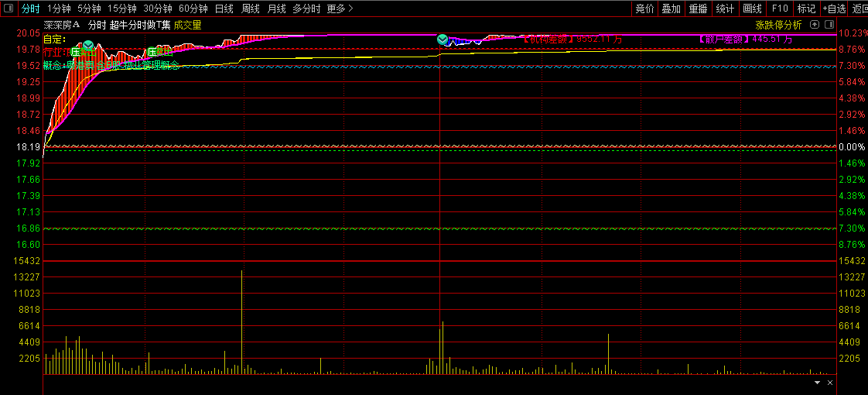Select the 5分钟 period tab
This screenshot has width=868, height=395.
tap(89, 9)
